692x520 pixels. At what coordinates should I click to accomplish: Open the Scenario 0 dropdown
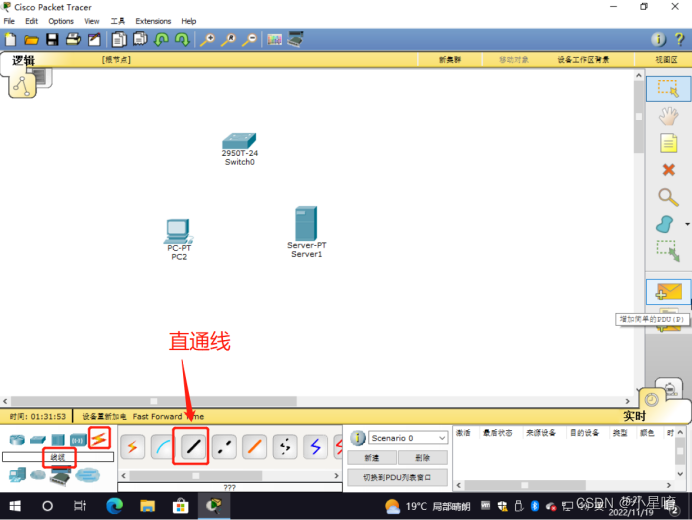(408, 438)
